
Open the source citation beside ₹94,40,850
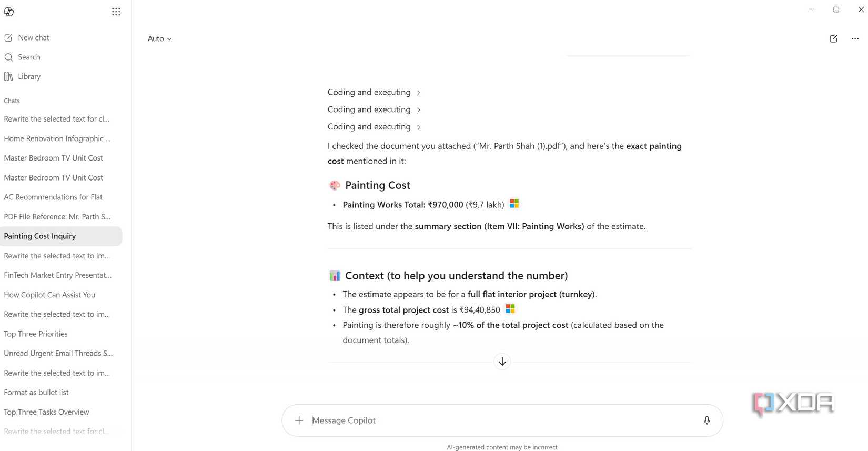point(510,309)
